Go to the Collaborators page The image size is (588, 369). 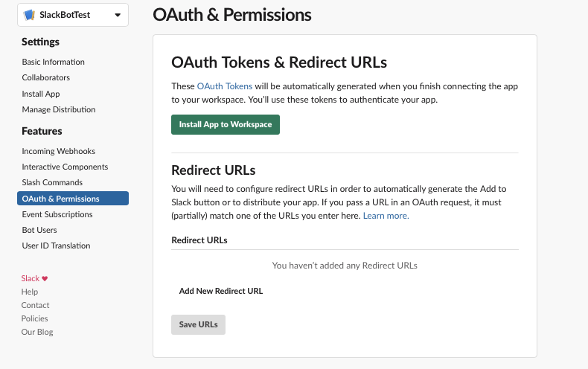coord(45,77)
